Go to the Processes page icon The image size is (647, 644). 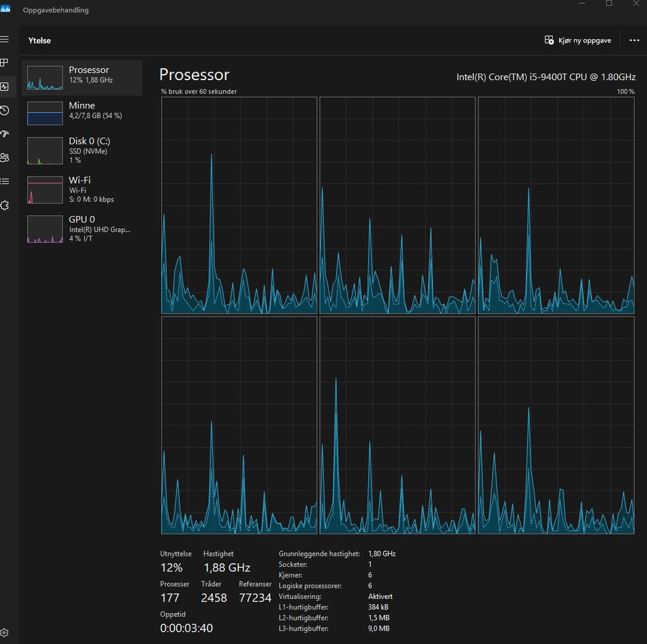(x=5, y=62)
